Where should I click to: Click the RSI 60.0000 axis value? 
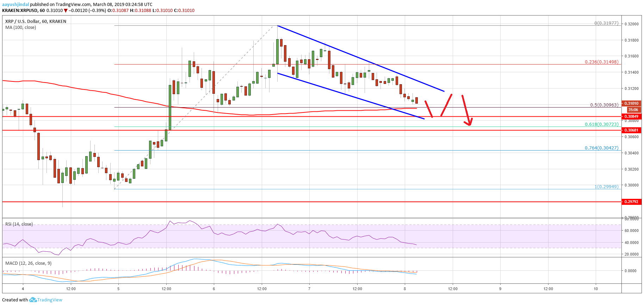click(x=631, y=231)
